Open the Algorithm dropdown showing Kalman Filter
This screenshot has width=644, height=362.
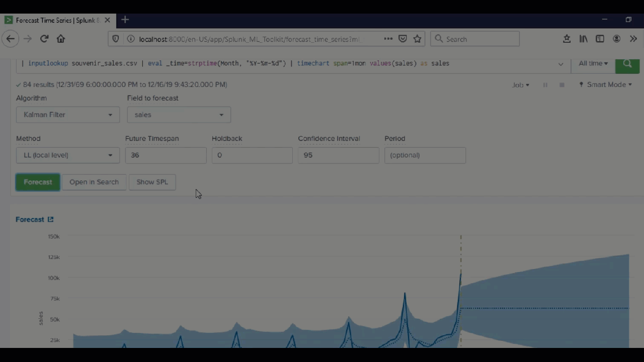click(x=67, y=115)
